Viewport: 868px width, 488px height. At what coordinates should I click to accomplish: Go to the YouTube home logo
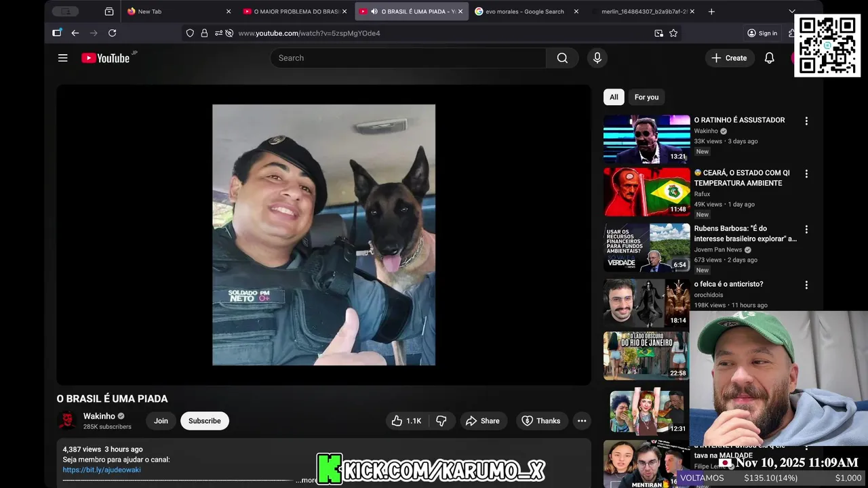pos(106,58)
